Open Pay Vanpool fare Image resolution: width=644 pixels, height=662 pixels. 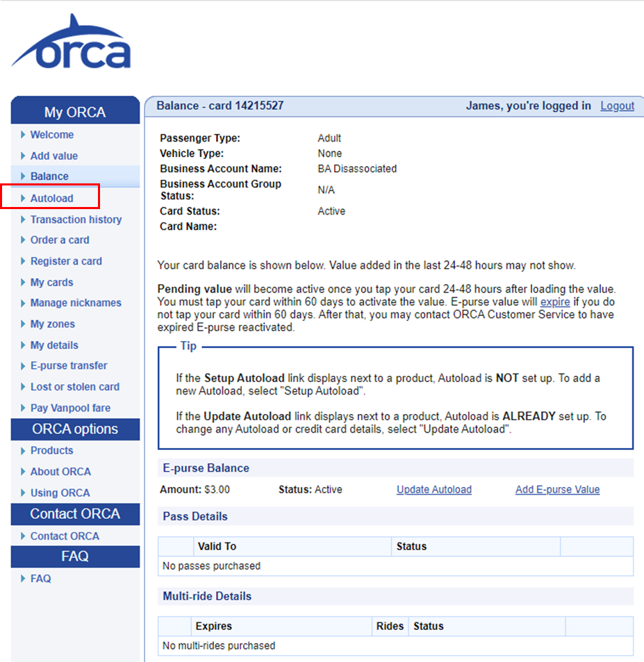(71, 408)
